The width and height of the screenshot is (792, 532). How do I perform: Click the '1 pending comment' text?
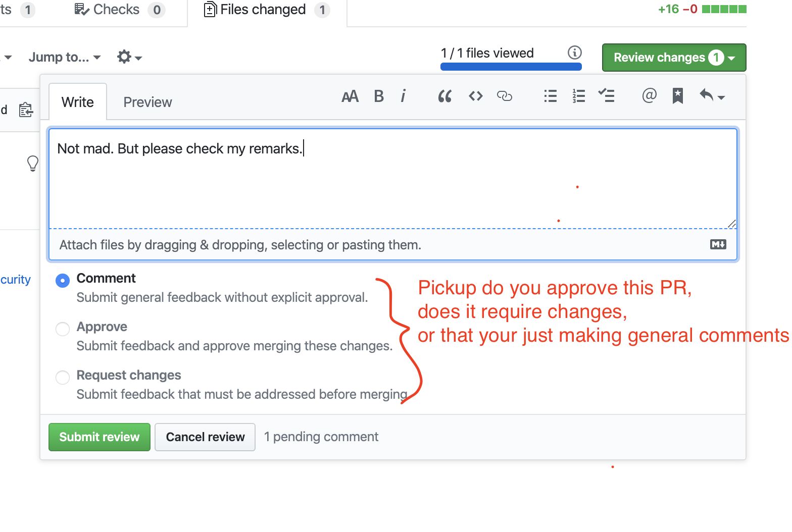pyautogui.click(x=321, y=437)
